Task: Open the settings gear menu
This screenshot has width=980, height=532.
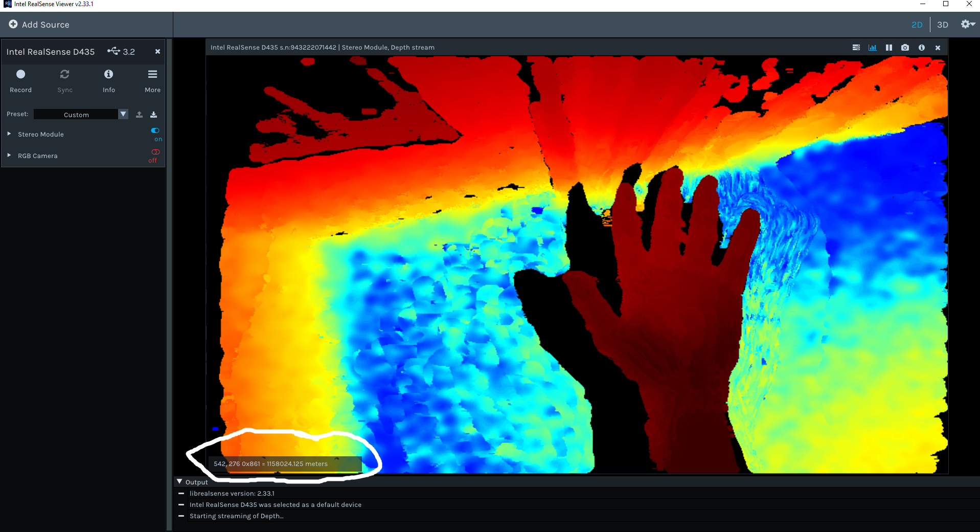Action: (967, 24)
